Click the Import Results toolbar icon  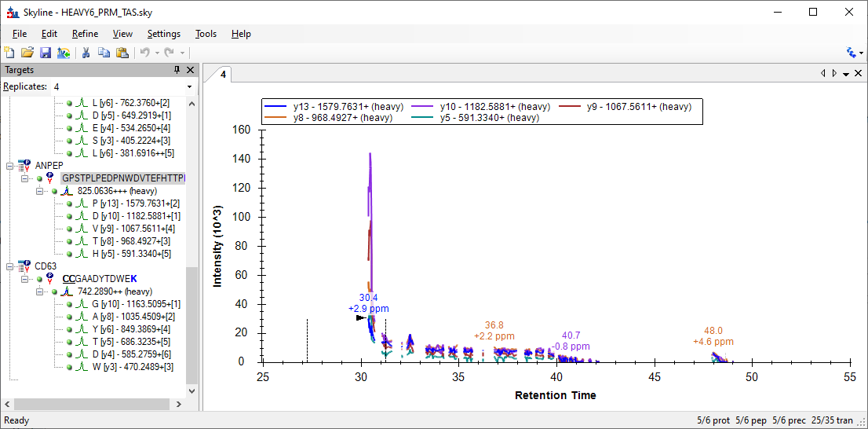(x=64, y=53)
